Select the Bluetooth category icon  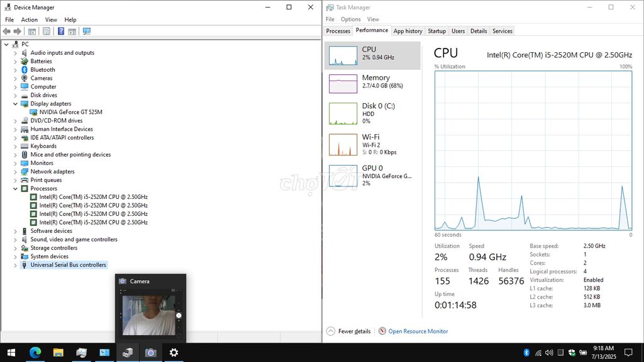[x=25, y=69]
